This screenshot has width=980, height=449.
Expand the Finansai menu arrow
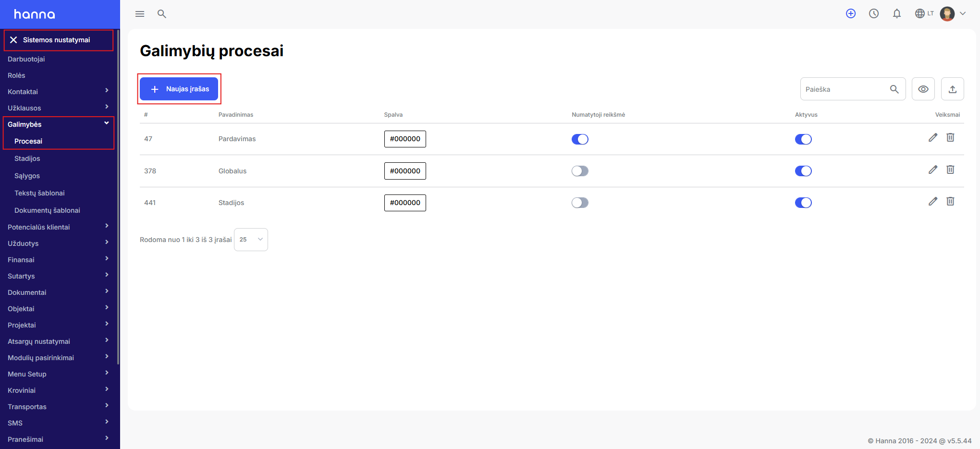tap(107, 259)
